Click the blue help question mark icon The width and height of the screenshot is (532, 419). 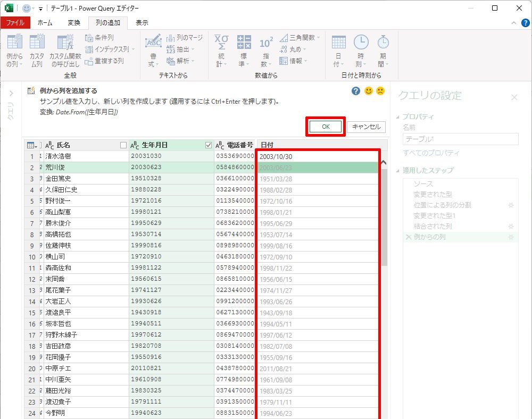coord(356,91)
